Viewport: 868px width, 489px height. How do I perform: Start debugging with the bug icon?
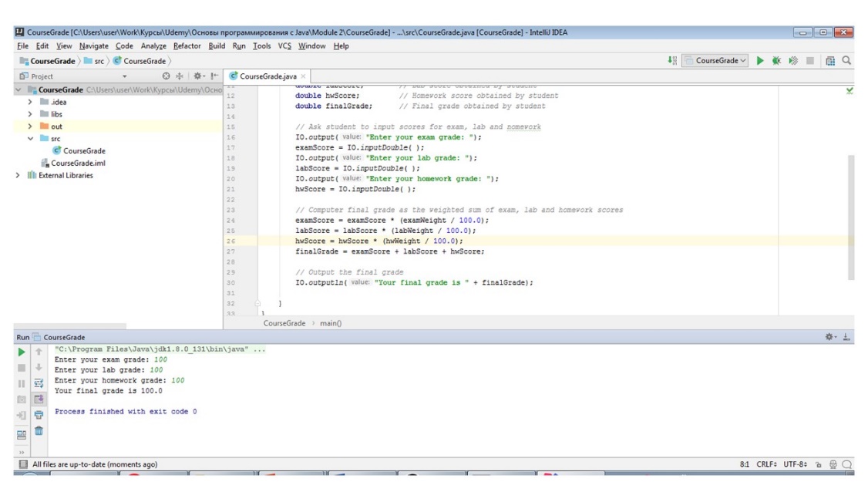tap(776, 60)
